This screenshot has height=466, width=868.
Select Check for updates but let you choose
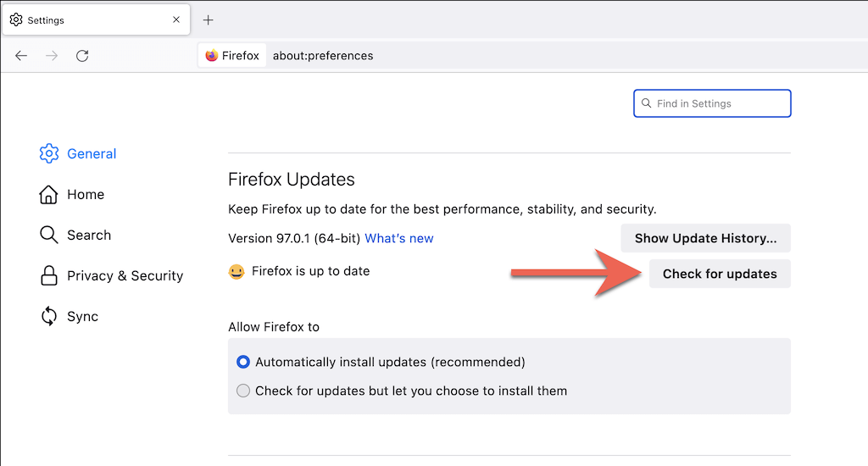[x=244, y=391]
